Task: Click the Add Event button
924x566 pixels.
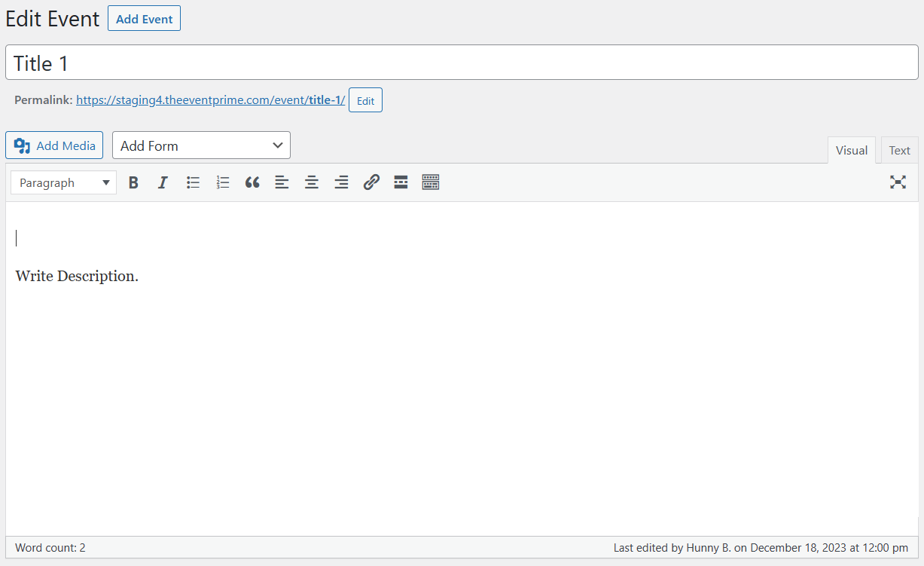Action: point(144,19)
